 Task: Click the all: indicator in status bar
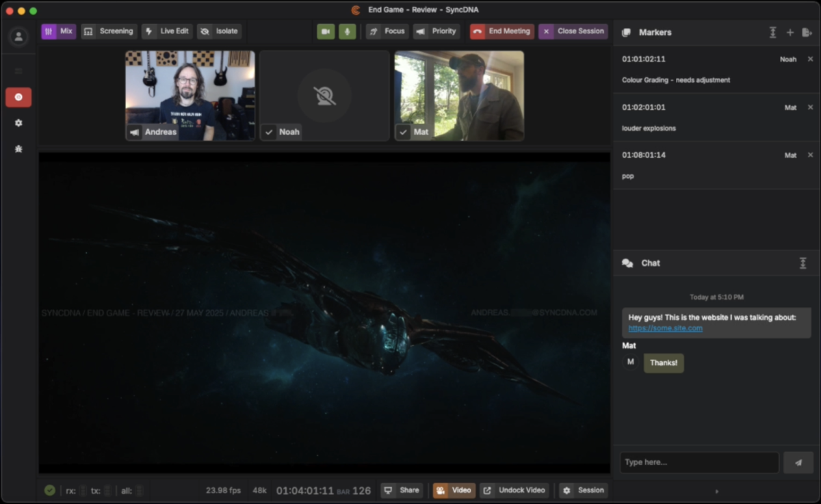pyautogui.click(x=132, y=490)
